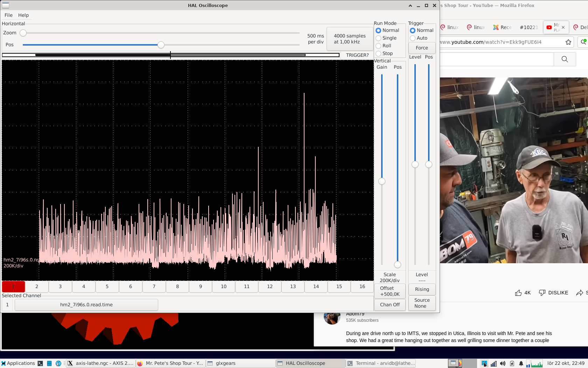
Task: Select channel 14 button
Action: [316, 286]
